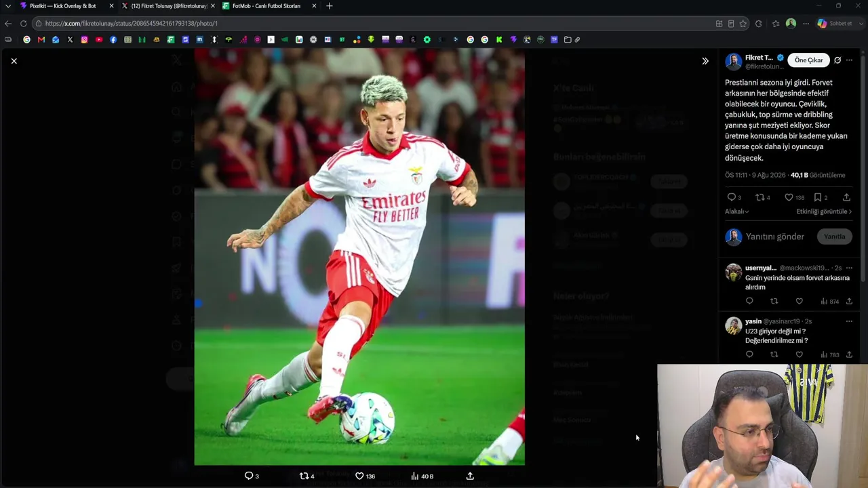Image resolution: width=868 pixels, height=488 pixels.
Task: Click the Yanıtla button
Action: (834, 237)
